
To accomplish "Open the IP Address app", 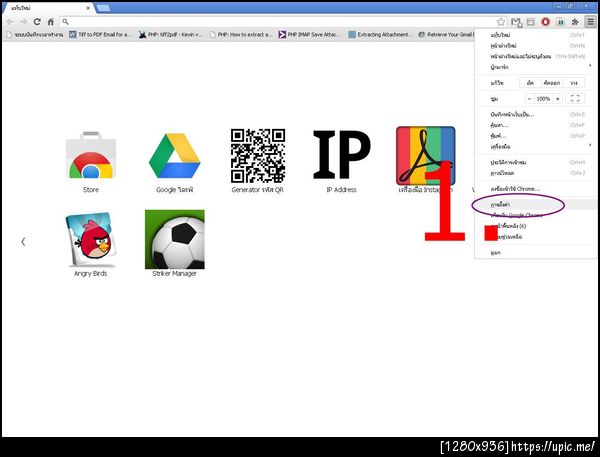I will click(x=341, y=155).
